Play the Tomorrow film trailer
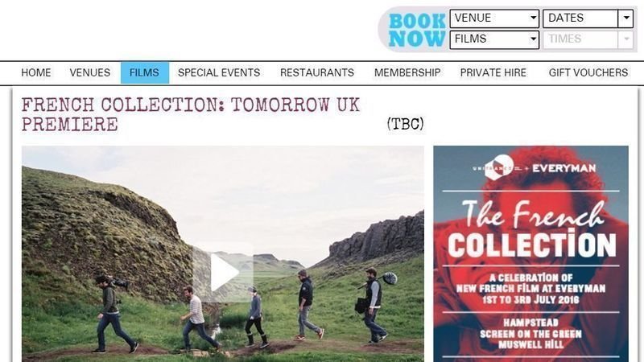644x362 pixels. [223, 272]
